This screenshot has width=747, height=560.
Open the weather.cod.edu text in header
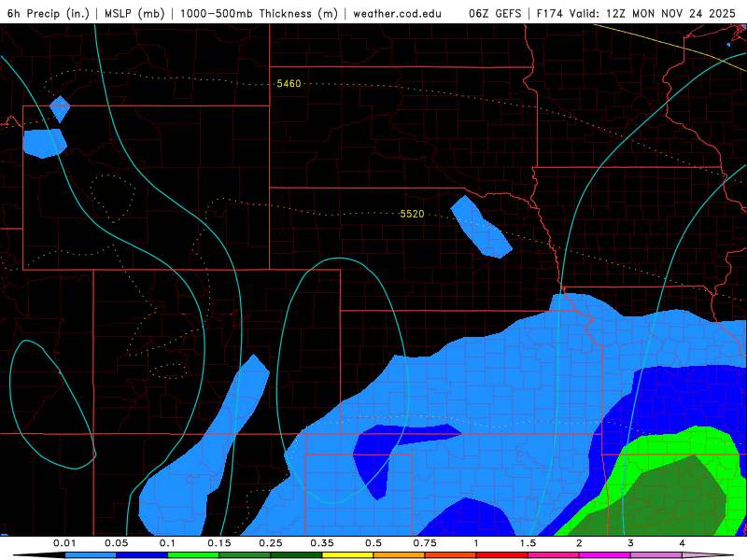point(397,13)
